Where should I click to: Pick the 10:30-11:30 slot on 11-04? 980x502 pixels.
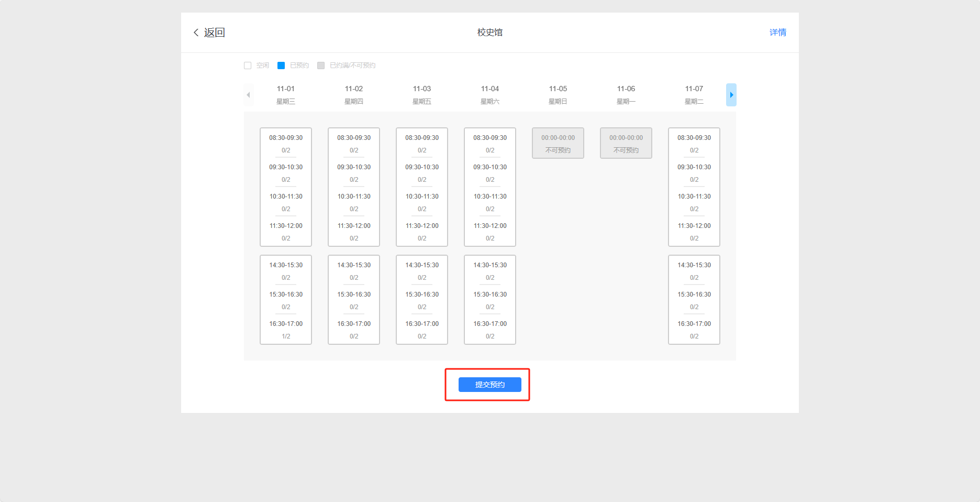[490, 202]
